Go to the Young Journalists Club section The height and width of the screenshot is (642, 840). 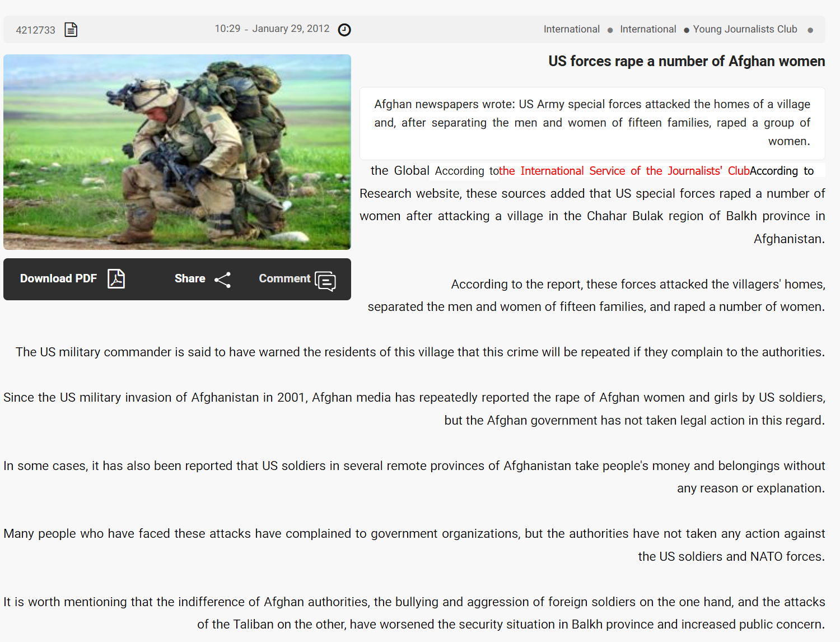745,29
